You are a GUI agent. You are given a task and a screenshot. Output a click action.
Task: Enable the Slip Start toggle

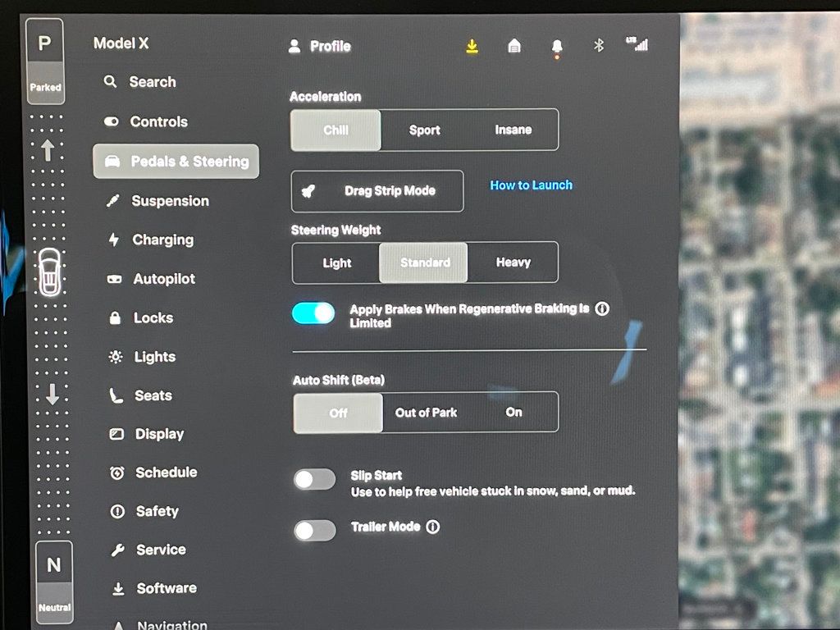(315, 480)
